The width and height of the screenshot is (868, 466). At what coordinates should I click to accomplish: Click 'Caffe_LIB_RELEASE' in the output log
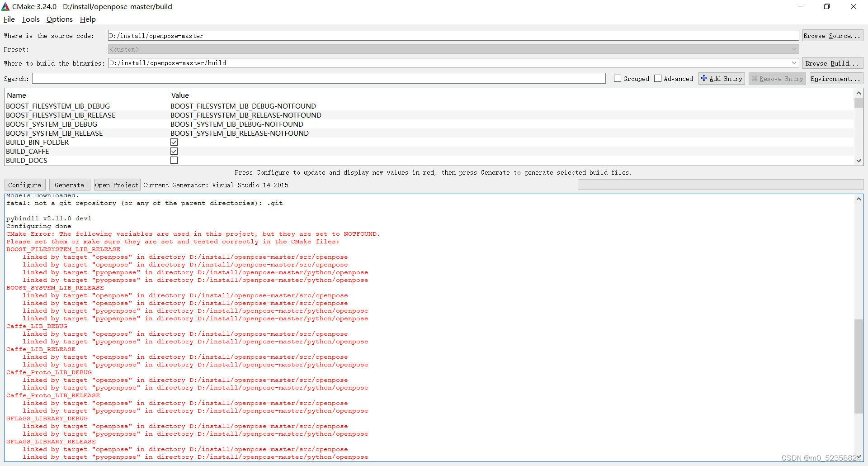coord(41,349)
